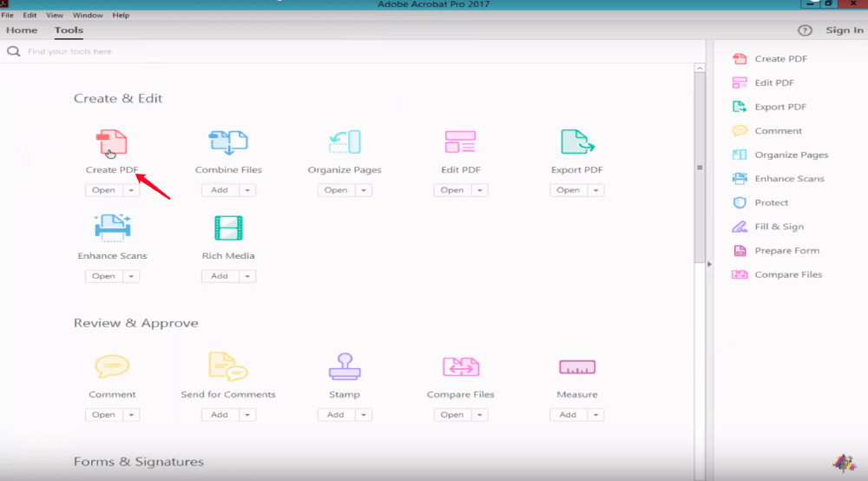
Task: Select the Enhance Scans icon
Action: (x=112, y=228)
